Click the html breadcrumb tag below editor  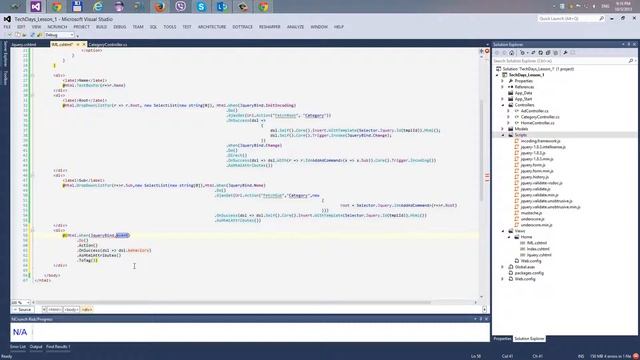pyautogui.click(x=55, y=310)
